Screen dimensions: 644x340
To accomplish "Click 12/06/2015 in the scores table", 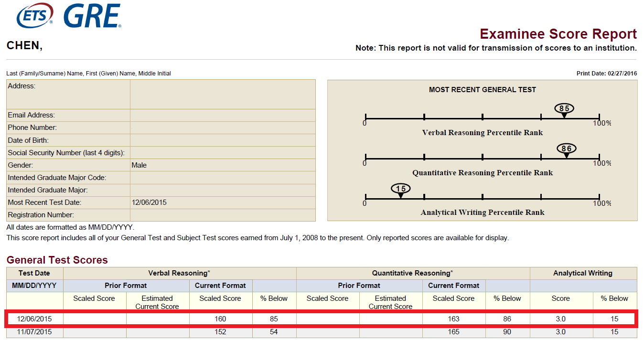I will (34, 319).
